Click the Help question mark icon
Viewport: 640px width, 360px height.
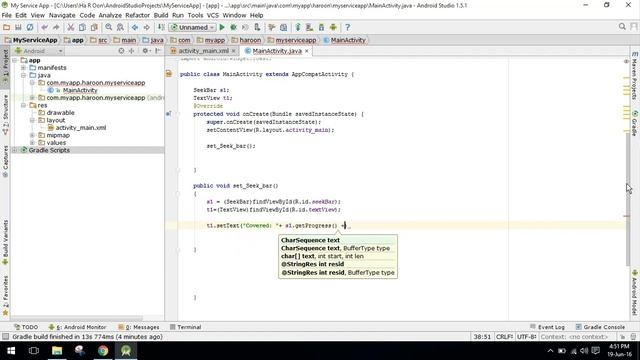coord(347,27)
